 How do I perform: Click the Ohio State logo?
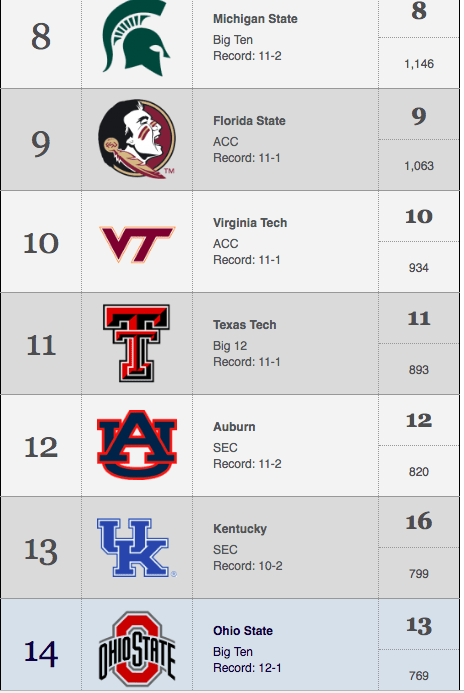pos(137,648)
